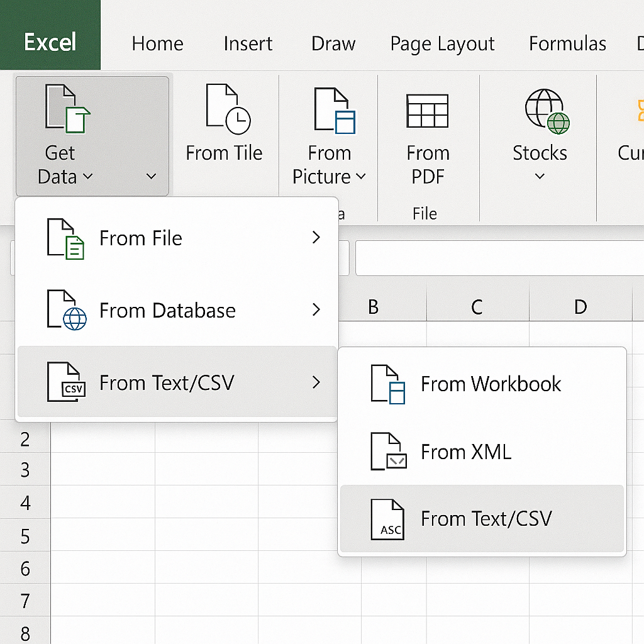Expand the Stocks dropdown chevron
Image resolution: width=644 pixels, height=644 pixels.
[540, 177]
